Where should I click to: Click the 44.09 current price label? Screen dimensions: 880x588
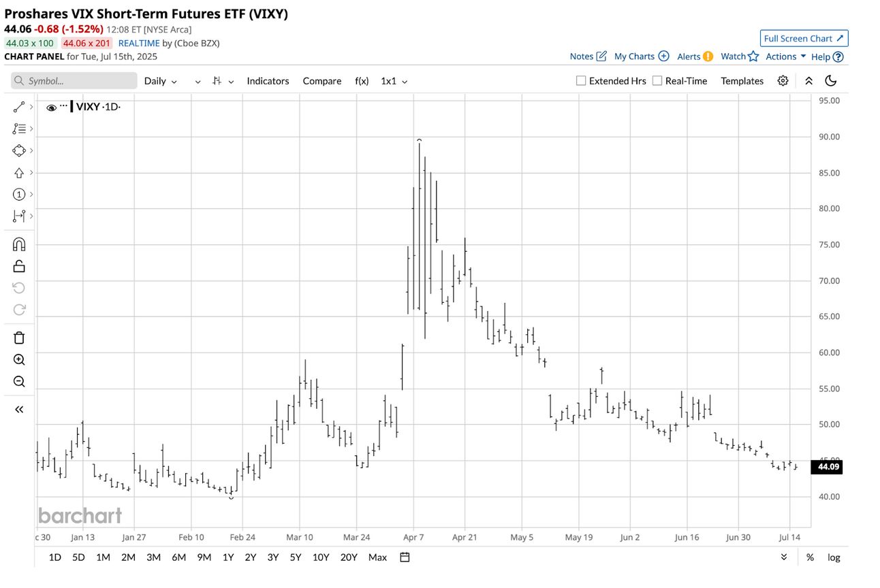click(826, 468)
